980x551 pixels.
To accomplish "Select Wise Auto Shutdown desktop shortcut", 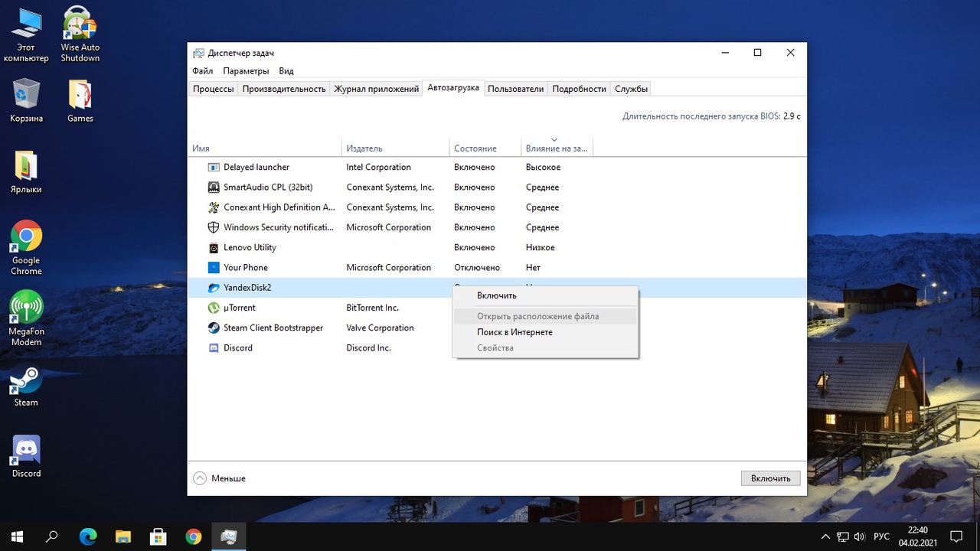I will pos(80,35).
